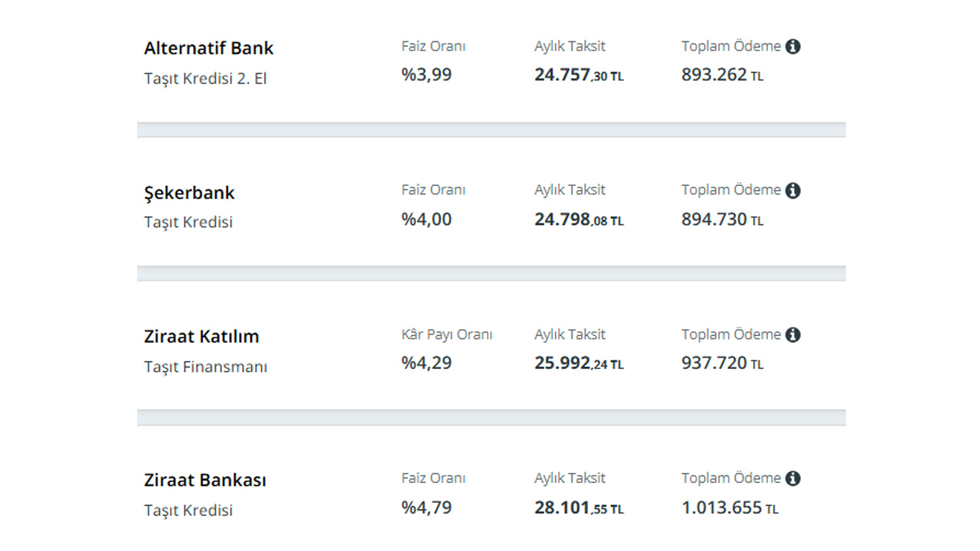
Task: Click the 28.101,55 TL monthly installment
Action: click(x=579, y=507)
